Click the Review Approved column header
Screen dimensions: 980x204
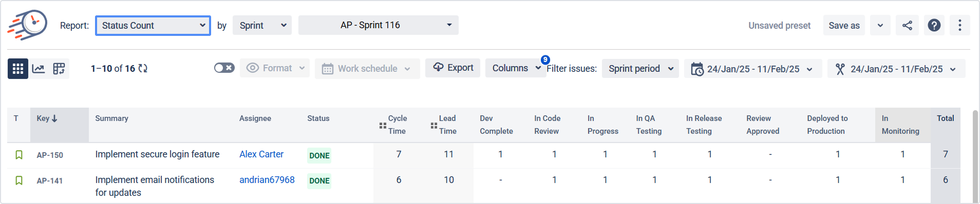[763, 125]
